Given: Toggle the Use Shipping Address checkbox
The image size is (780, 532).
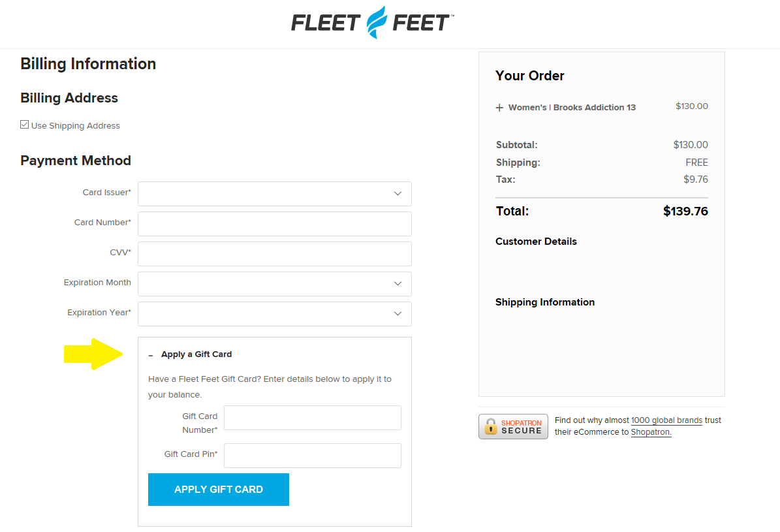Looking at the screenshot, I should coord(25,125).
